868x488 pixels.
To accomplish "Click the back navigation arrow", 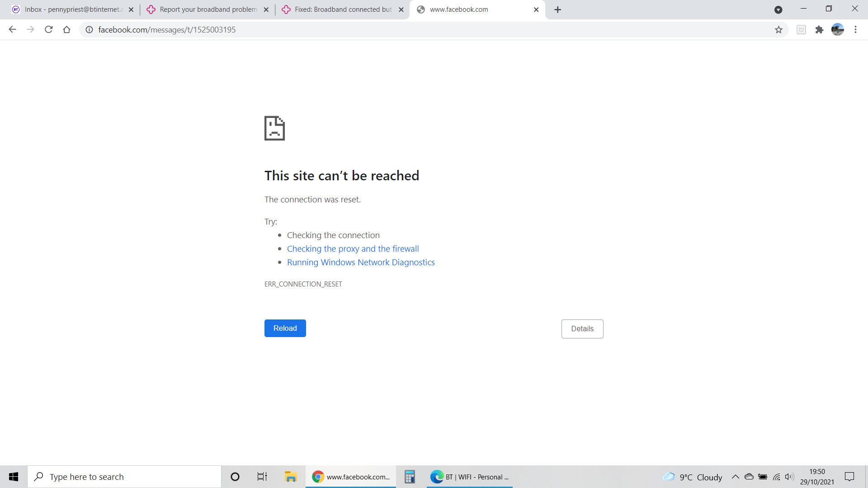I will 12,30.
